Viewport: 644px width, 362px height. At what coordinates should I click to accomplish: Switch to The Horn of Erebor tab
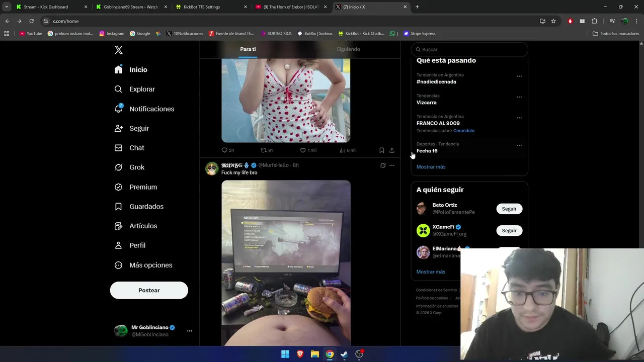(x=291, y=7)
